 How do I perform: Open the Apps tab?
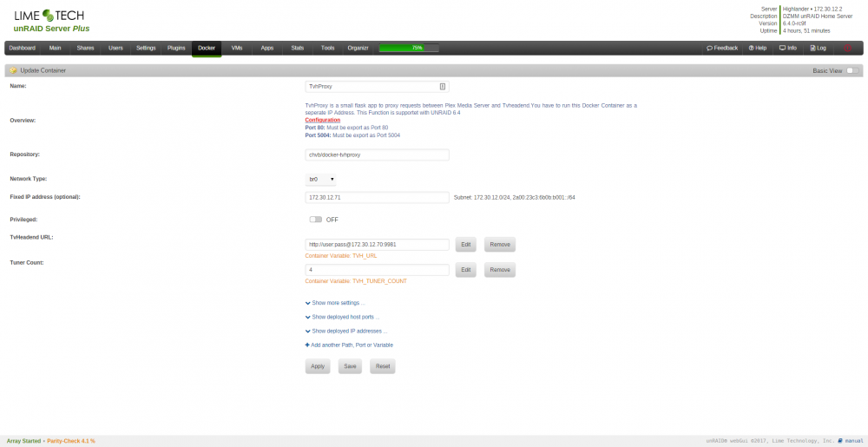[267, 48]
